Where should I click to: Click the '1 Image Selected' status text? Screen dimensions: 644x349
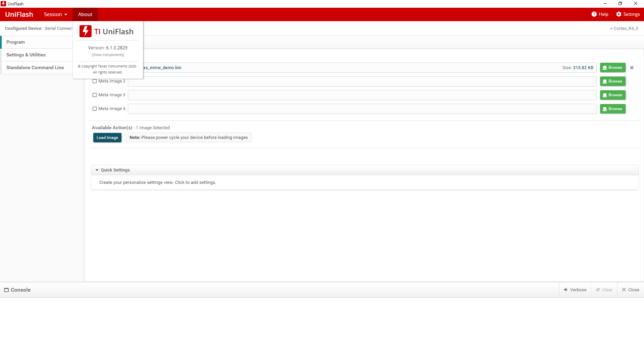click(153, 128)
